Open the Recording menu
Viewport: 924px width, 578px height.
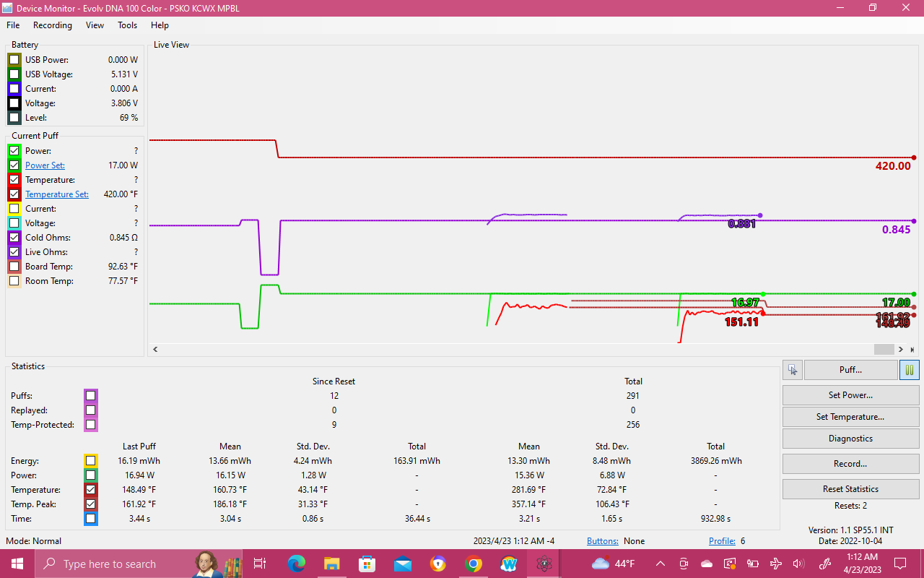52,25
